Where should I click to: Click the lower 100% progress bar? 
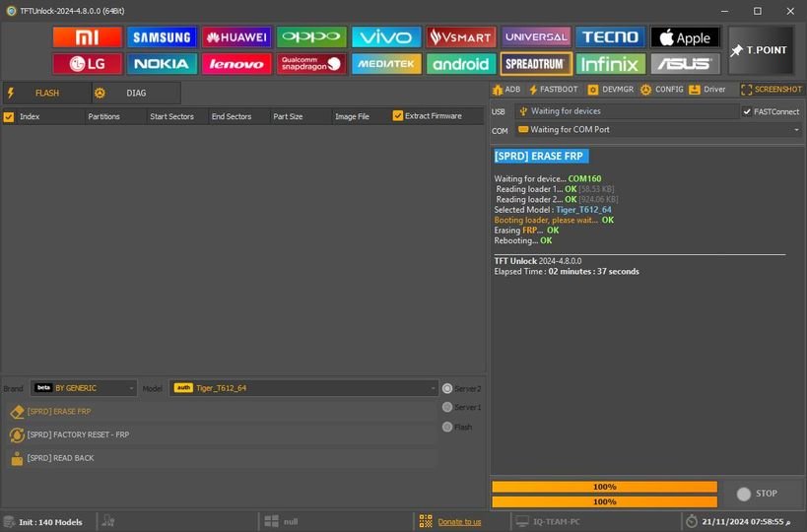[x=604, y=501]
